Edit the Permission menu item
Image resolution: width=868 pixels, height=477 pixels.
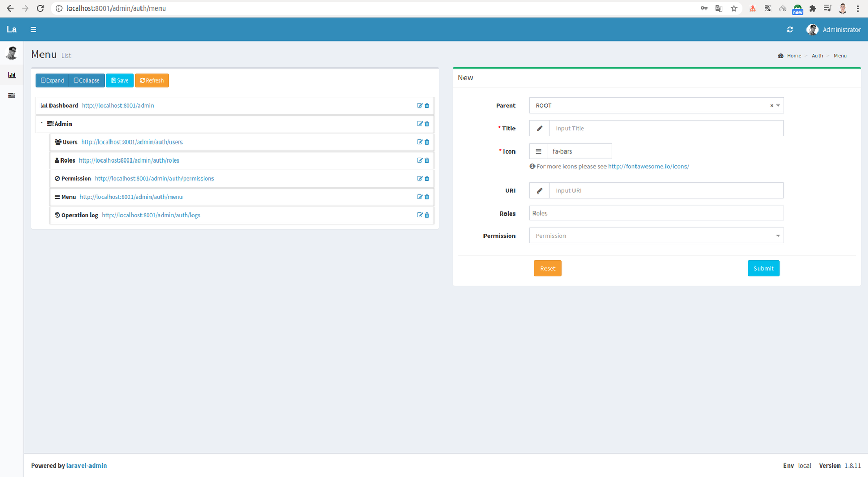420,179
